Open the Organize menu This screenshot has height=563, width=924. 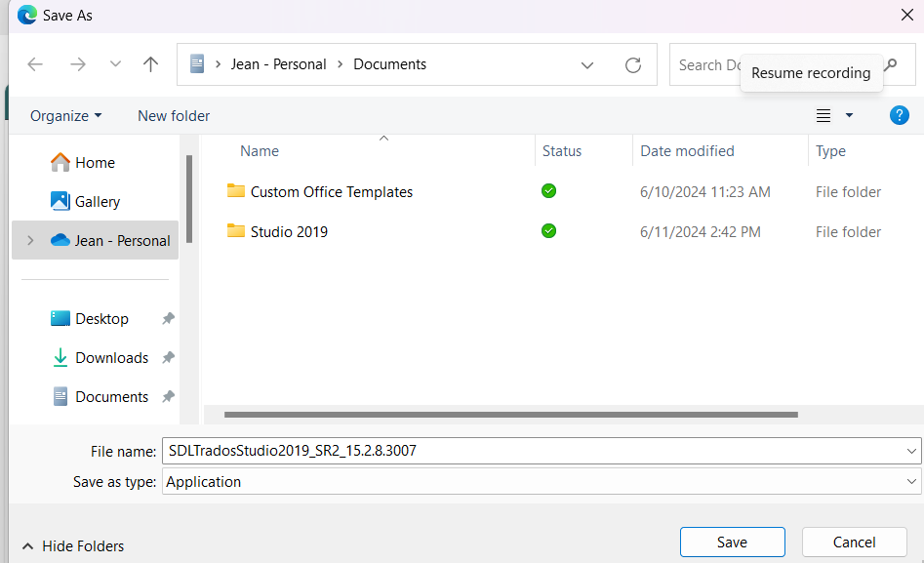point(65,116)
